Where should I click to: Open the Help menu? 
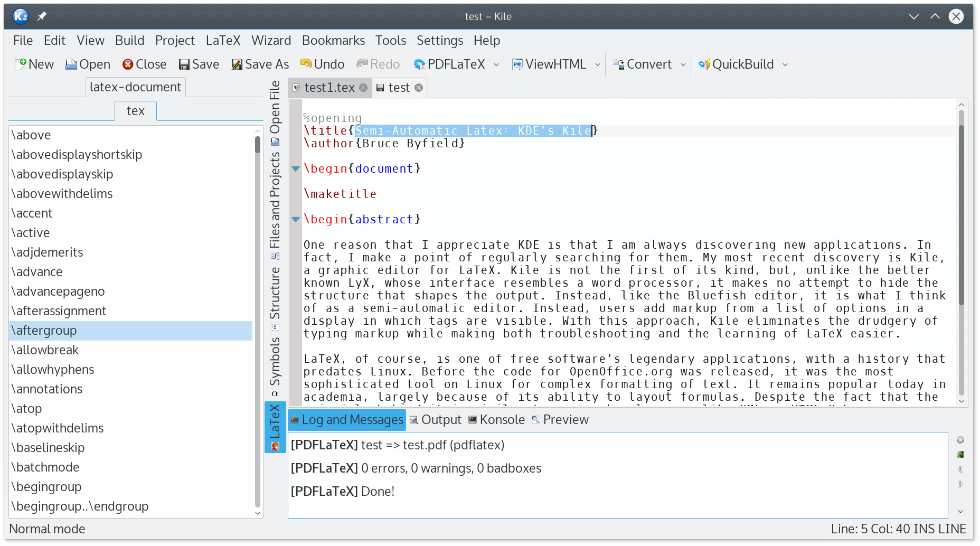click(x=486, y=41)
